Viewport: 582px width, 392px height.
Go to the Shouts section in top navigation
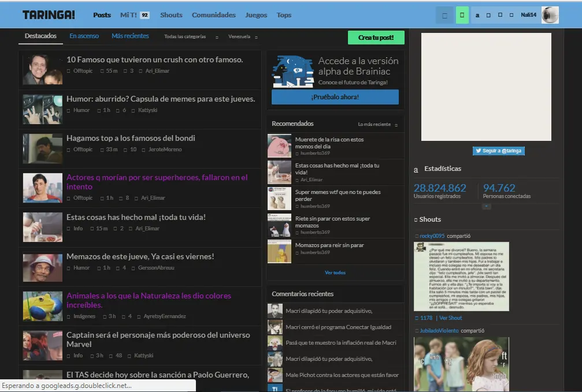[x=171, y=15]
